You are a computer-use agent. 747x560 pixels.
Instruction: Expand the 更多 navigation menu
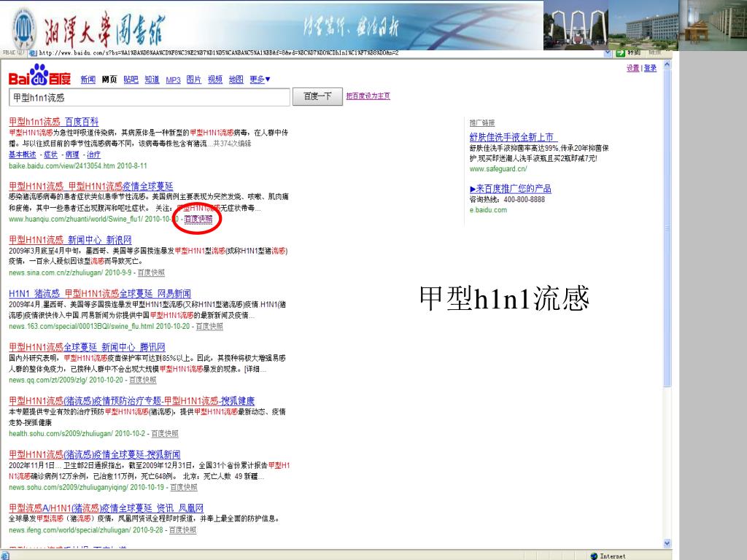(x=260, y=79)
